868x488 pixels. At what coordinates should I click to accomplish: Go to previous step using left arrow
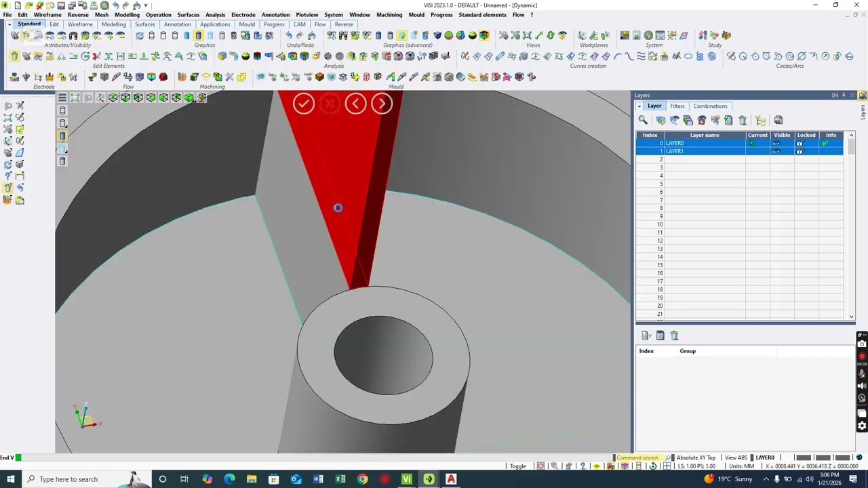point(355,103)
